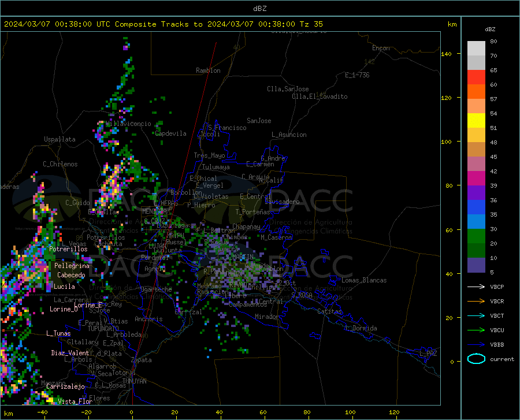Click the Villavicencio map label
The height and width of the screenshot is (420, 520).
[128, 124]
